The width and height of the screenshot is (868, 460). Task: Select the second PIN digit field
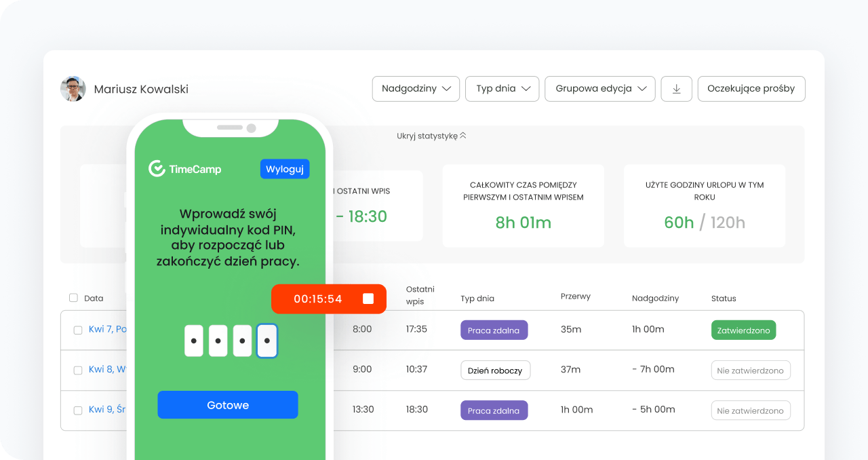[218, 341]
